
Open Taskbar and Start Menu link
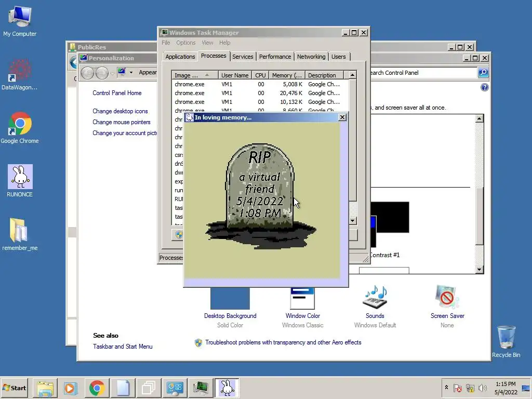tap(123, 347)
